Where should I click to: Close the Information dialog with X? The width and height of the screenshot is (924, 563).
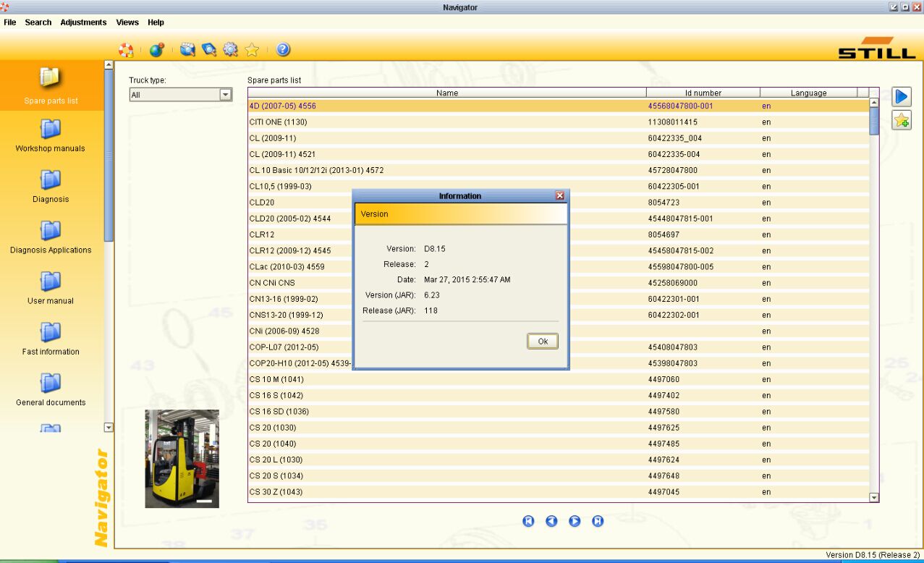point(559,196)
